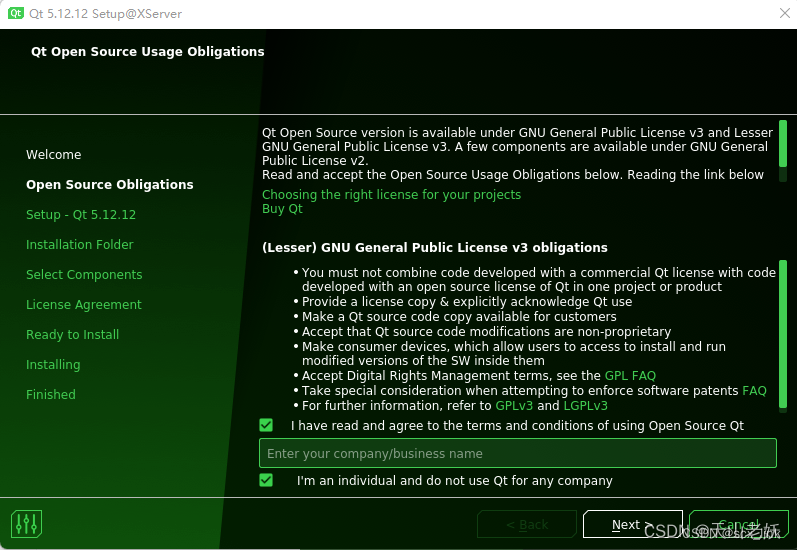Open Choosing the right license link
The width and height of the screenshot is (797, 550).
(x=391, y=195)
